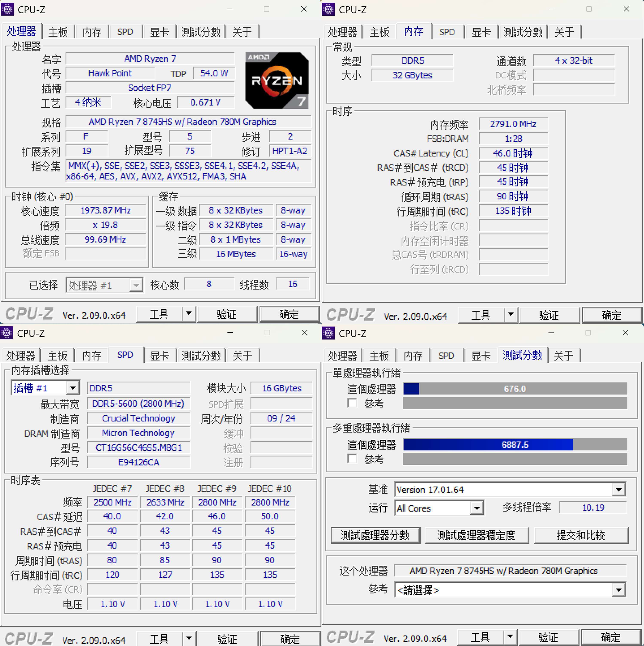Minimize the memory CPU-Z window
644x646 pixels.
pos(552,9)
